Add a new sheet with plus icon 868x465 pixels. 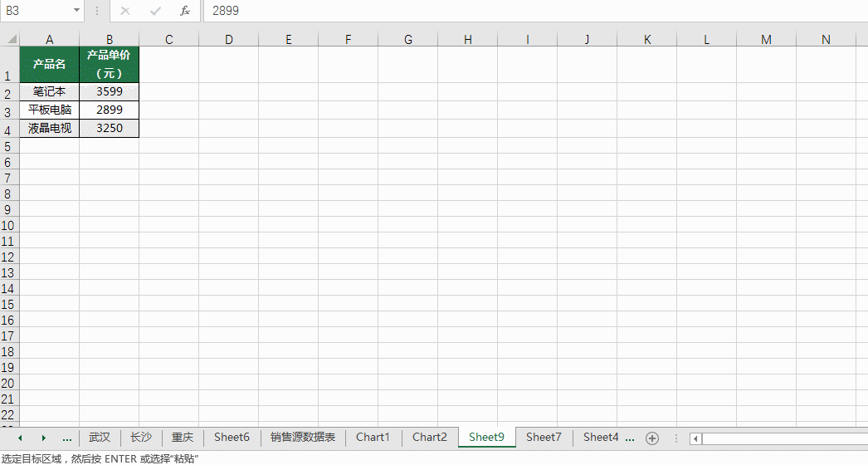(652, 438)
